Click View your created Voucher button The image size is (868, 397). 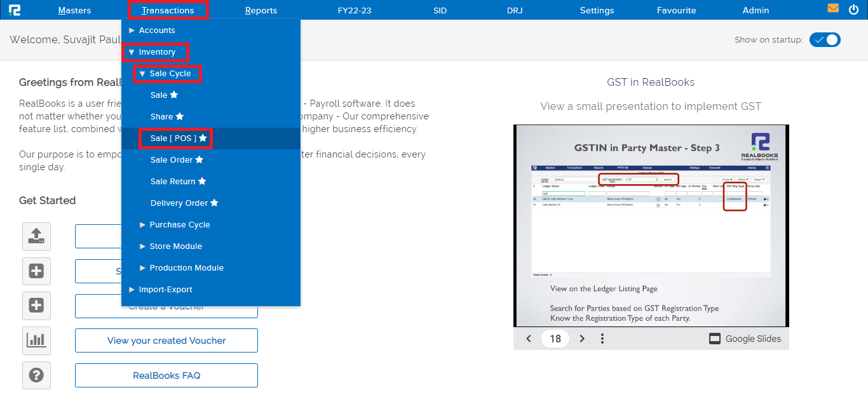tap(166, 340)
